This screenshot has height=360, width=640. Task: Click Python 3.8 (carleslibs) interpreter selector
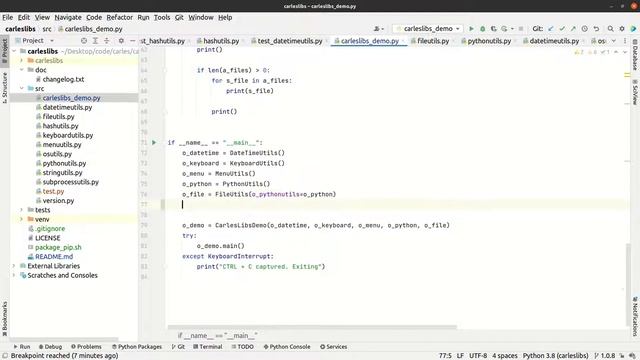[x=556, y=356]
